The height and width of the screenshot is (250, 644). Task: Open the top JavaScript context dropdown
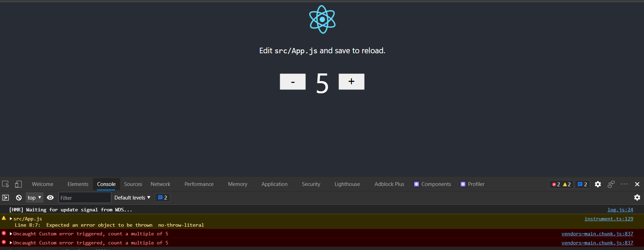point(34,197)
